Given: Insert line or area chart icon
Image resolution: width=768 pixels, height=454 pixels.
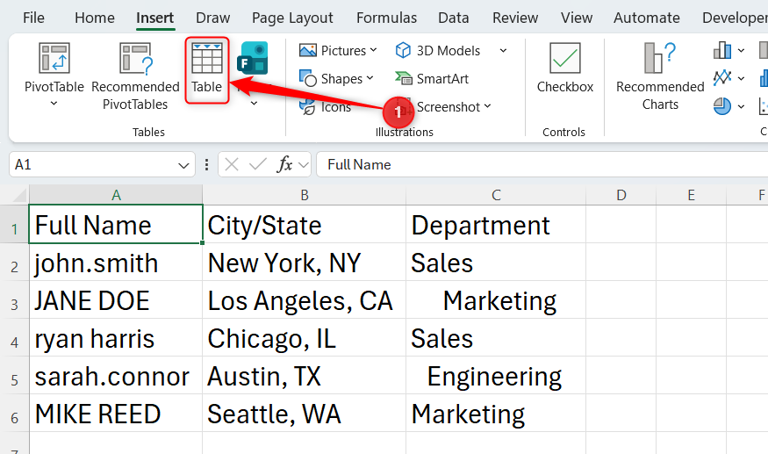Looking at the screenshot, I should [x=722, y=78].
